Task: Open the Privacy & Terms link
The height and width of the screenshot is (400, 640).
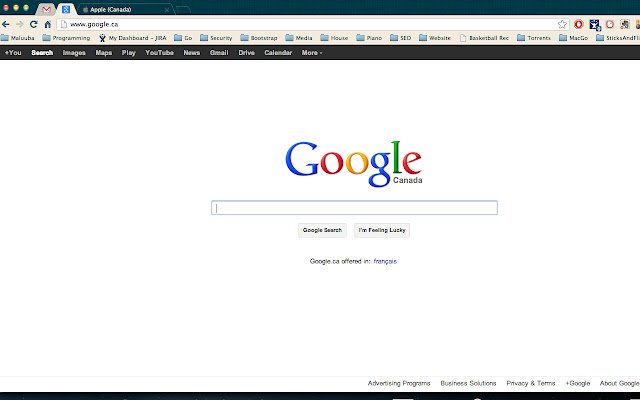Action: click(x=531, y=383)
